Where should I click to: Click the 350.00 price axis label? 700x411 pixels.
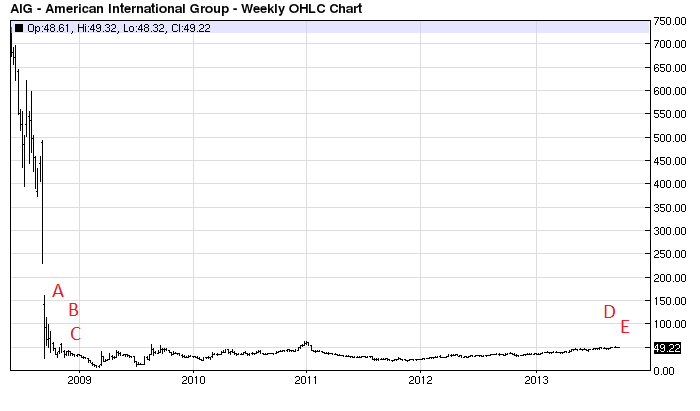(670, 208)
